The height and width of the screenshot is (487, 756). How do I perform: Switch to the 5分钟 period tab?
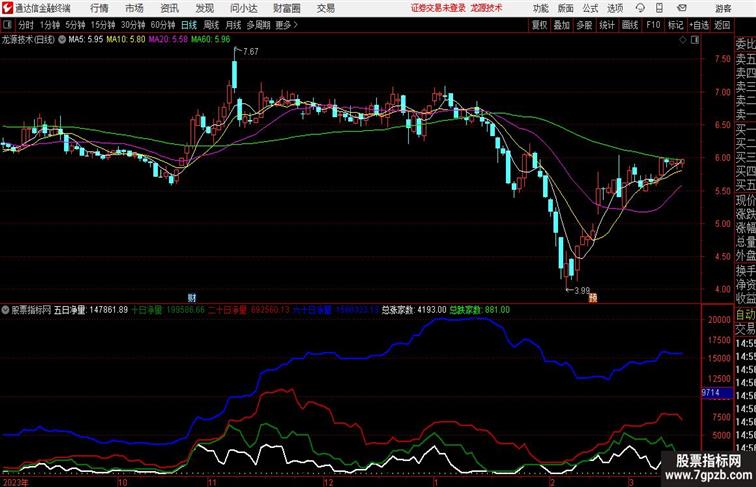point(75,25)
